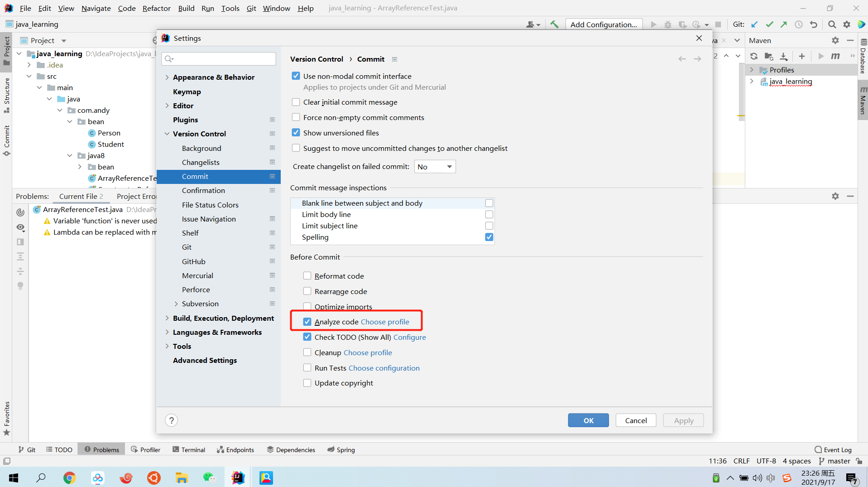Click Choose profile link for Analyze code

tap(385, 322)
